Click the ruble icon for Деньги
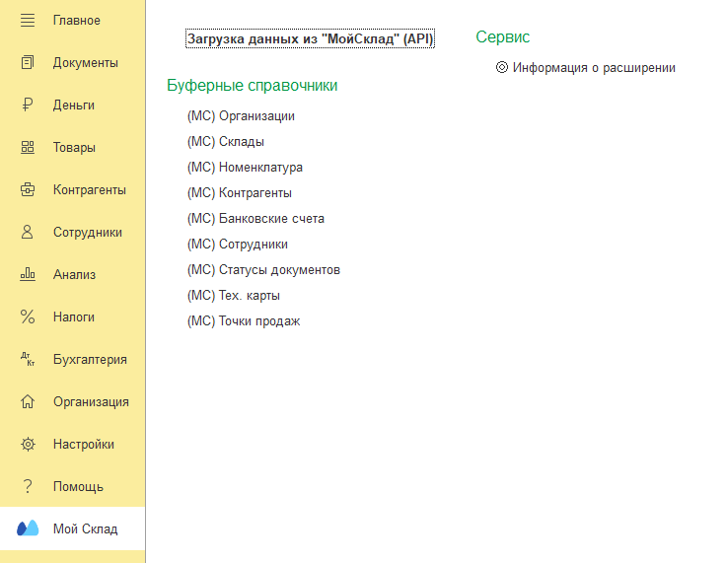The height and width of the screenshot is (563, 728). 28,105
